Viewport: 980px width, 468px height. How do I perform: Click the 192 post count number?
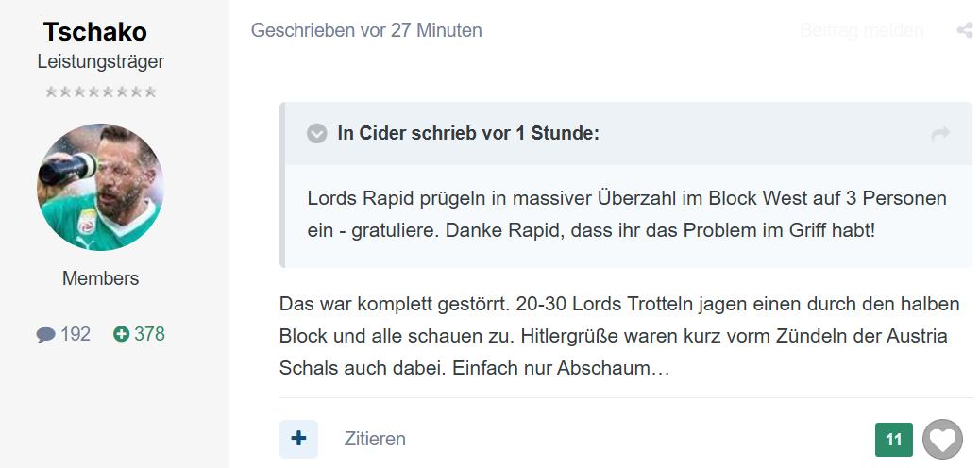tap(76, 334)
